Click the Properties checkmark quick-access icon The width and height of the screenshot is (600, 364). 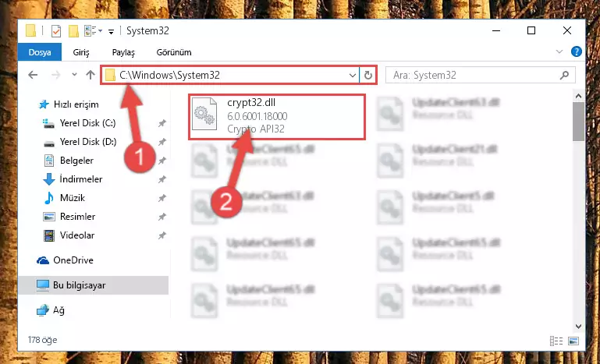click(x=56, y=31)
